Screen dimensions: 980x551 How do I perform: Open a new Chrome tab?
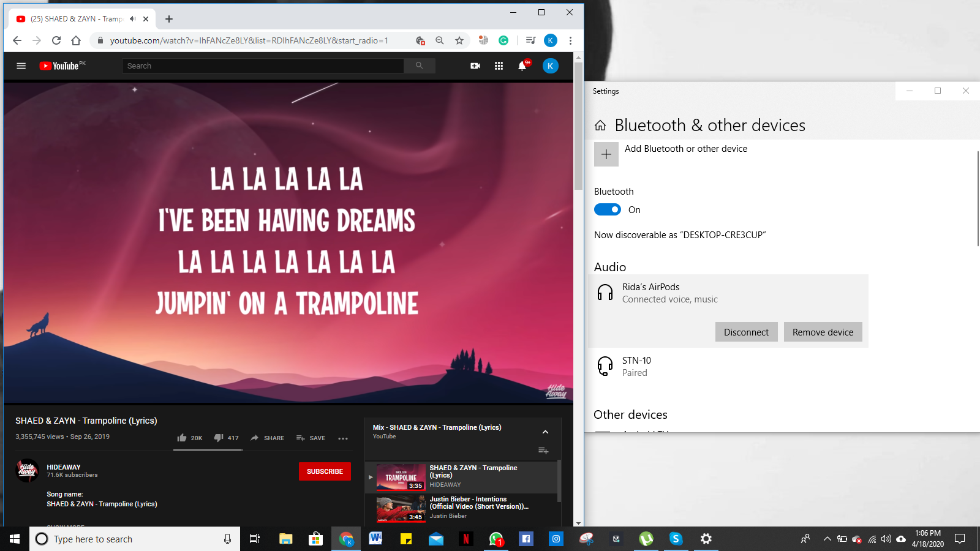click(x=169, y=19)
